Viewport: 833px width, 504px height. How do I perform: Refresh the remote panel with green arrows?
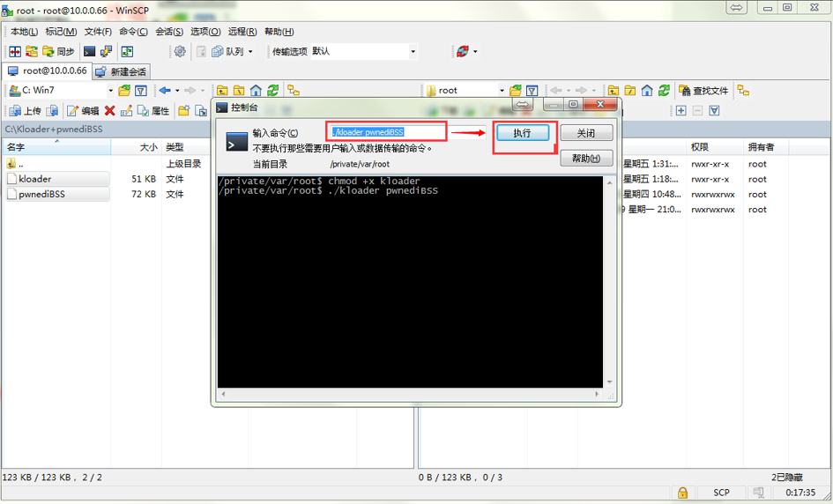[x=664, y=90]
